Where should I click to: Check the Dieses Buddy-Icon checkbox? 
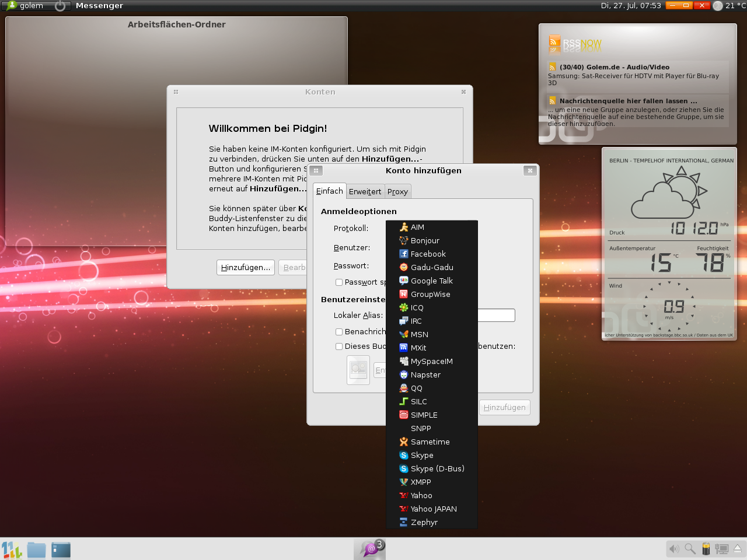[339, 346]
